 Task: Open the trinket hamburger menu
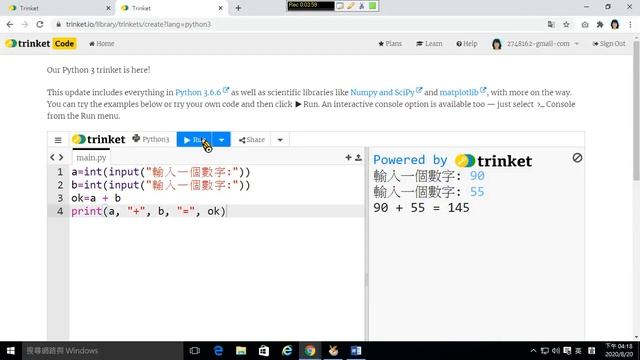click(58, 140)
